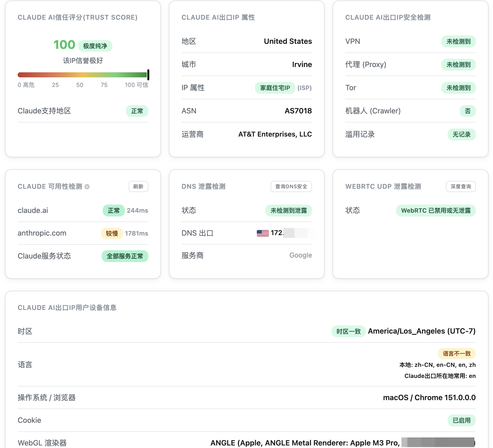Click the 深度查询 button

click(x=461, y=186)
